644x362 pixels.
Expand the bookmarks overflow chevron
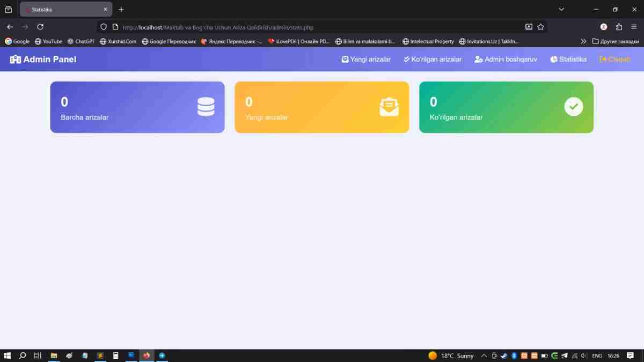[583, 41]
